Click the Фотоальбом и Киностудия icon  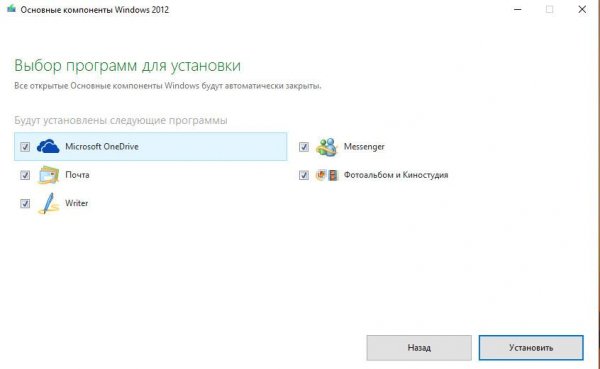pos(327,175)
